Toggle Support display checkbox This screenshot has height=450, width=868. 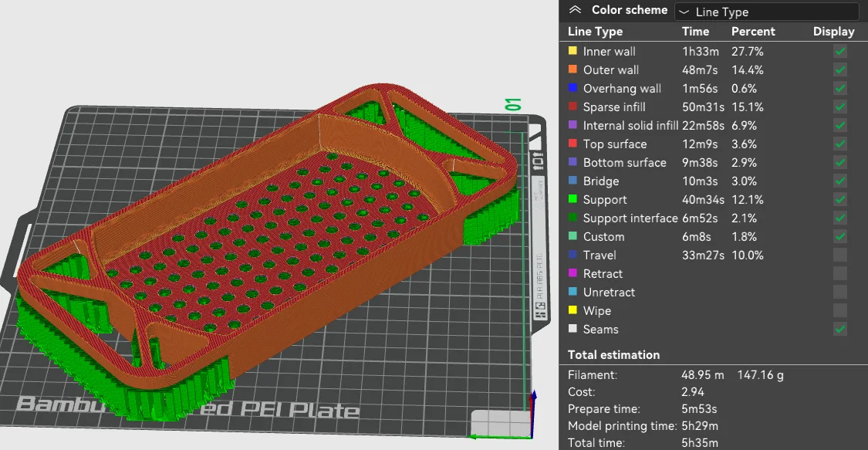pyautogui.click(x=839, y=200)
